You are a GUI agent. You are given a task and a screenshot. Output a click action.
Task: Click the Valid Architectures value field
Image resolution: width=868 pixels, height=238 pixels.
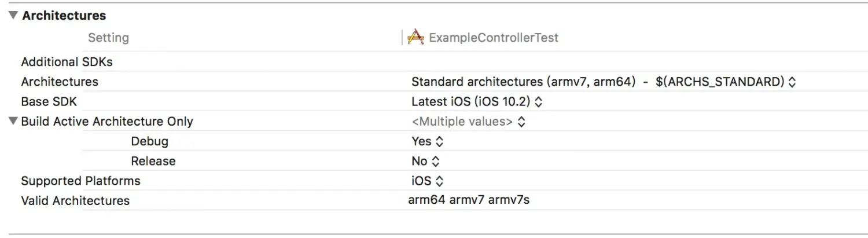click(469, 200)
